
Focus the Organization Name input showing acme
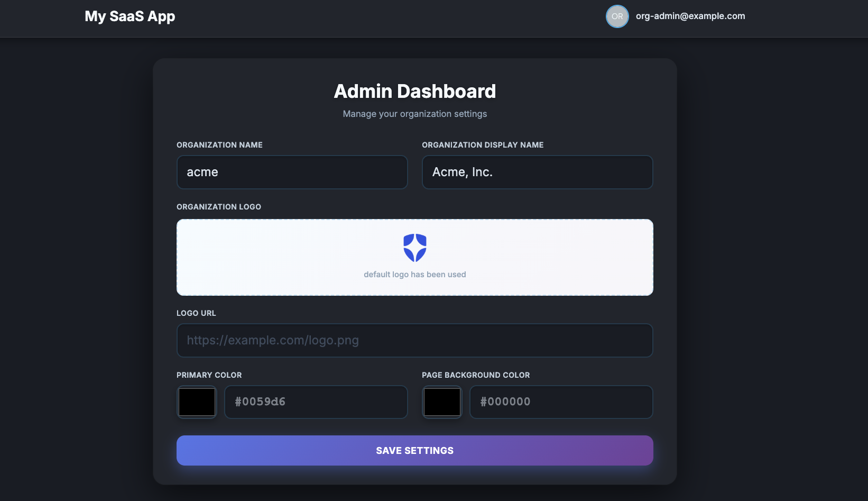292,172
